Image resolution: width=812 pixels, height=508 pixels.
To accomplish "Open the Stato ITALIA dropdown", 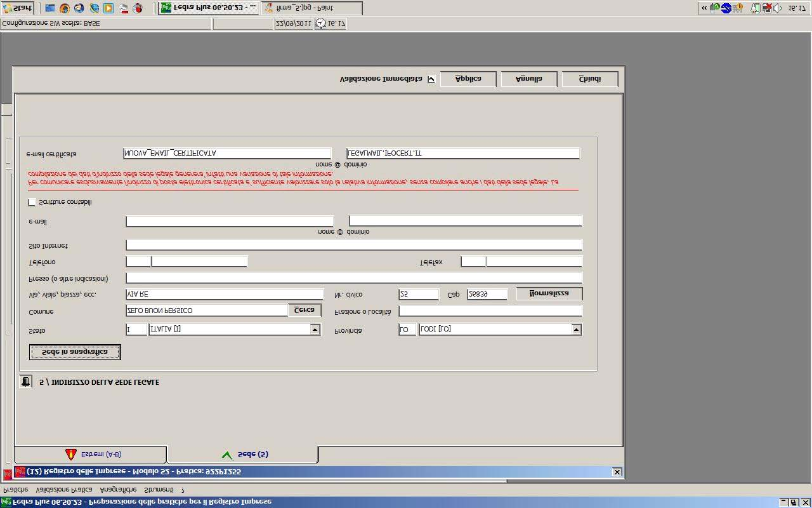I will [315, 329].
